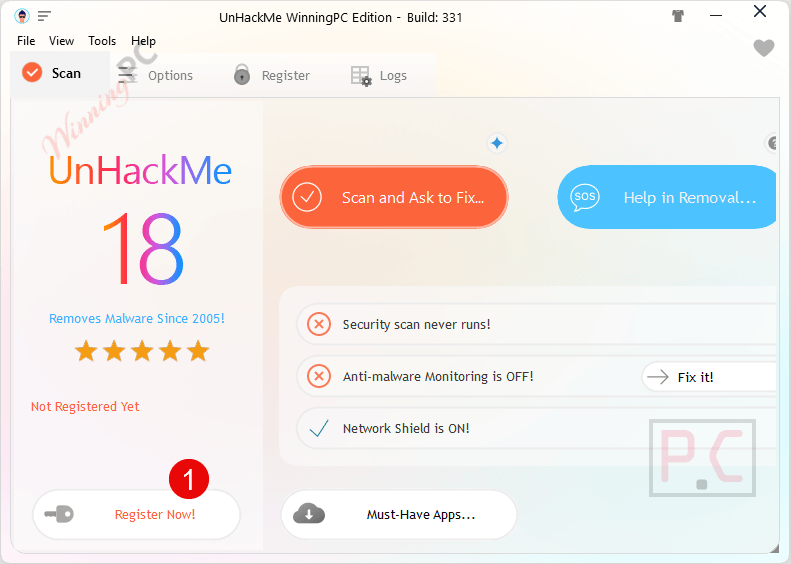Click the five-star rating row
The width and height of the screenshot is (791, 564).
142,351
